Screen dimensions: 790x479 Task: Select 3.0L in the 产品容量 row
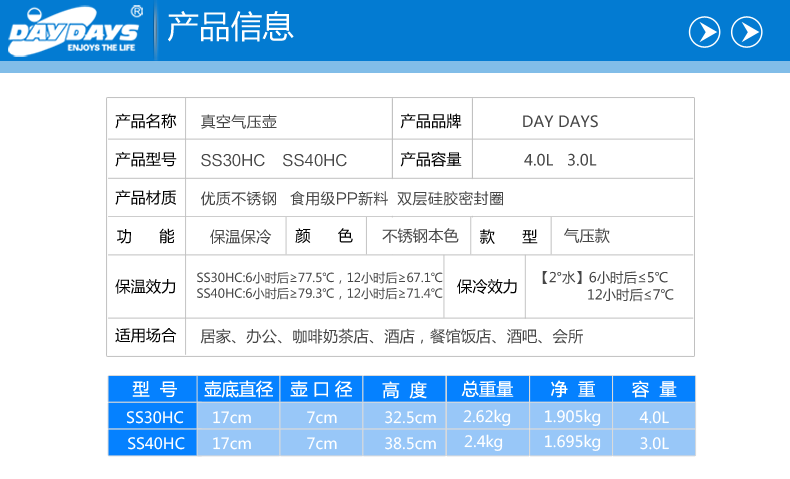coord(582,160)
